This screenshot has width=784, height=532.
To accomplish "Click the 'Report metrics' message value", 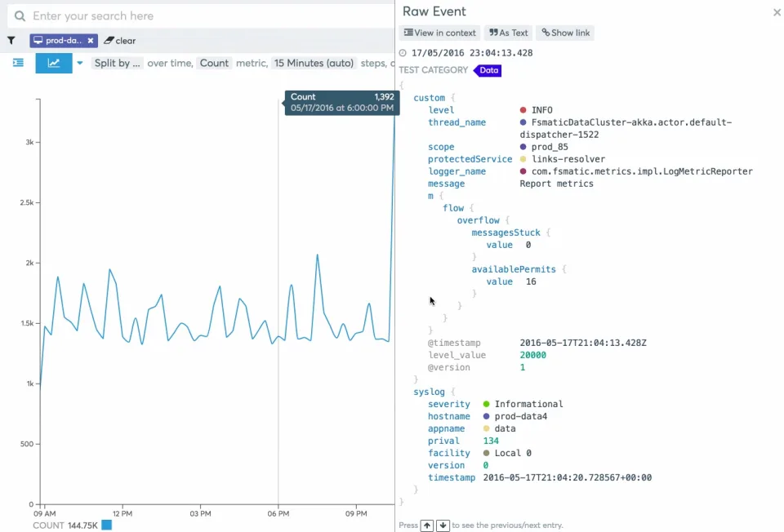I will 556,184.
